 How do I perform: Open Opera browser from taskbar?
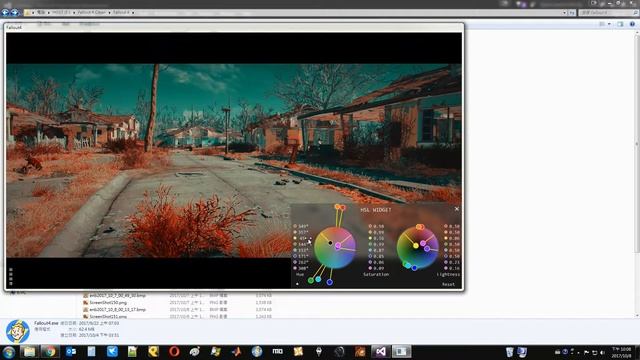click(174, 351)
